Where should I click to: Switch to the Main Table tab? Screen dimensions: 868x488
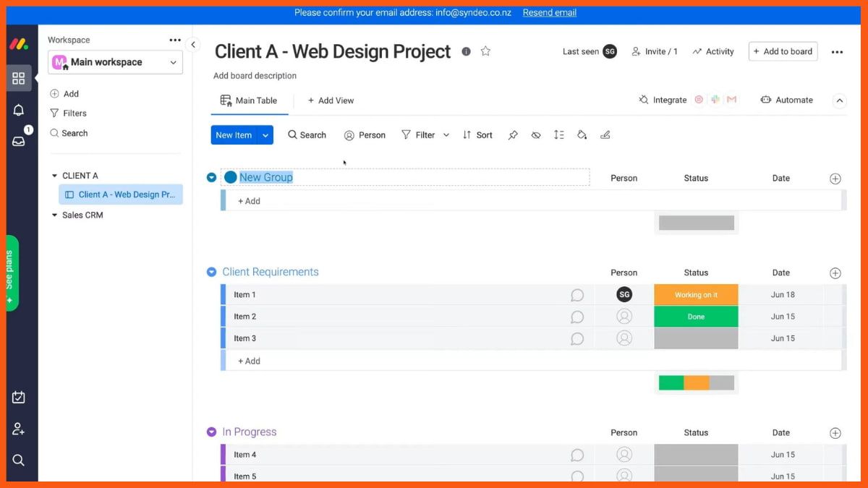(249, 100)
